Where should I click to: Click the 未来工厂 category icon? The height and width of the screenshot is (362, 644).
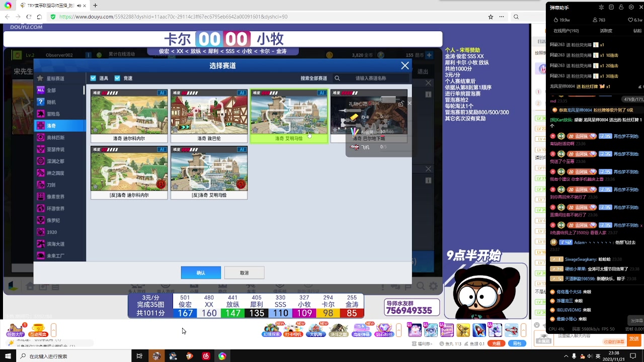(41, 256)
